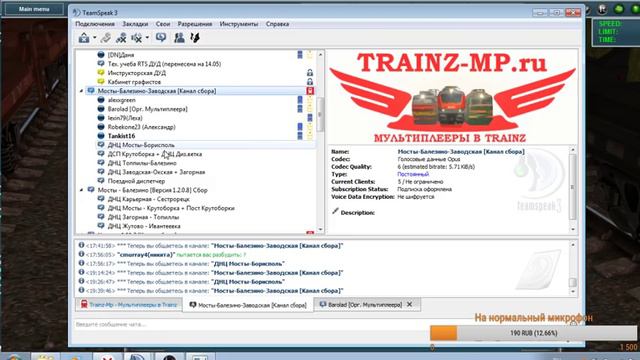Click the info panel scrollbar down arrow
The width and height of the screenshot is (640, 360).
coord(573,230)
